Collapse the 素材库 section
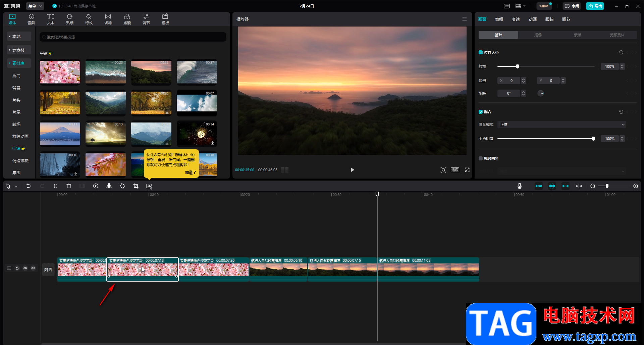This screenshot has height=345, width=644. point(19,63)
